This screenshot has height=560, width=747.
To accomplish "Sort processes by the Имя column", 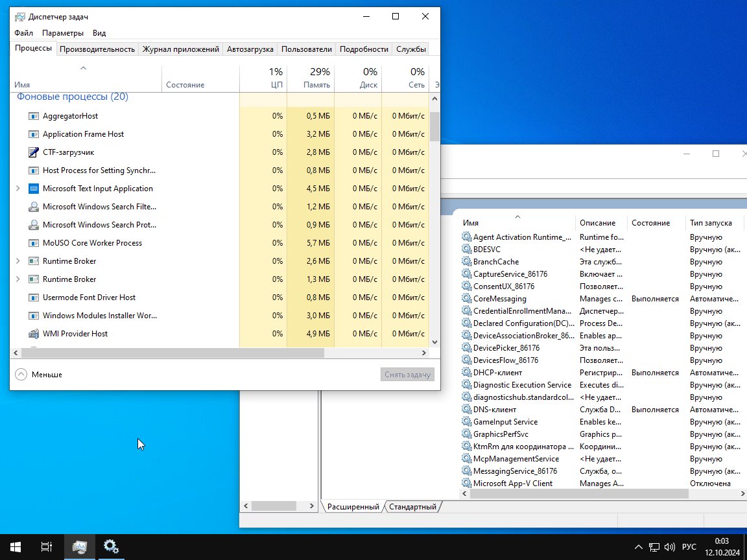I will [x=86, y=78].
